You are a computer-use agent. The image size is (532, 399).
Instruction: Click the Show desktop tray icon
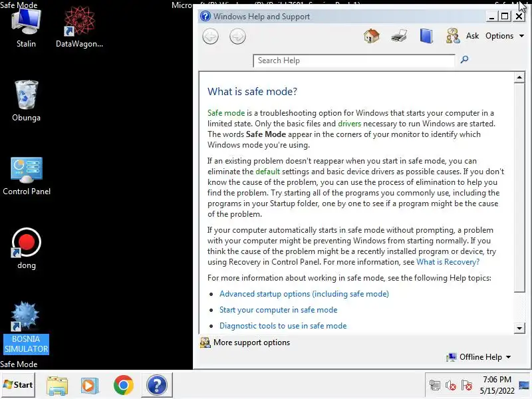tap(524, 385)
